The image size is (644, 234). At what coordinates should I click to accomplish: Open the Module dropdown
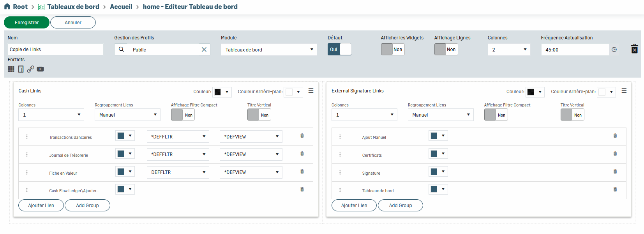[x=269, y=50]
